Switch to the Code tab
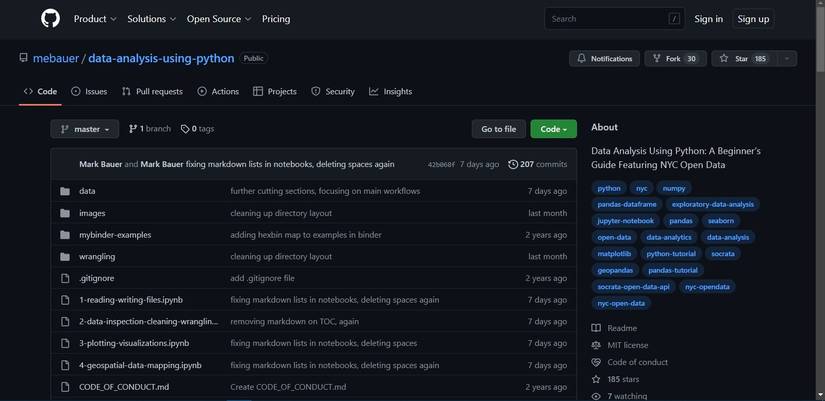Image resolution: width=825 pixels, height=401 pixels. [x=41, y=92]
